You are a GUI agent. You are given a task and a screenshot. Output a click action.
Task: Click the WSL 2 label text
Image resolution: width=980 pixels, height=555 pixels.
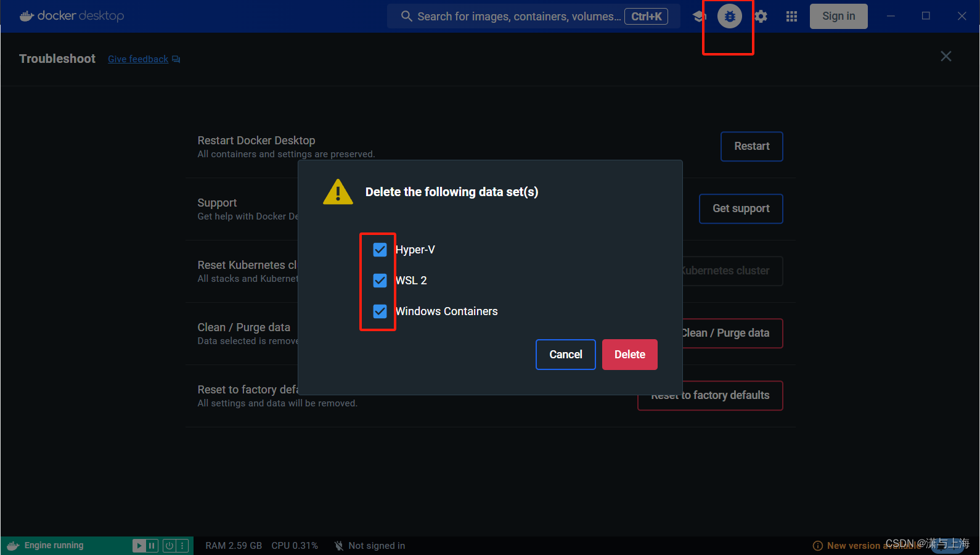[411, 281]
